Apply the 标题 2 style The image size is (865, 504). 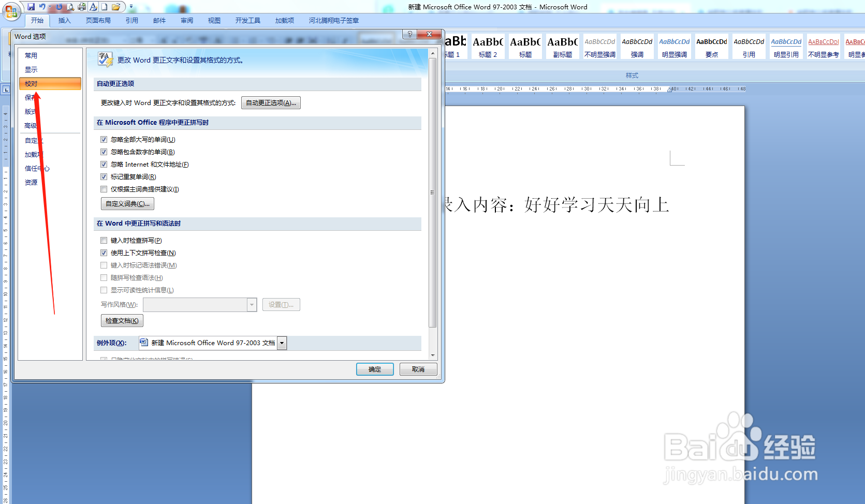[488, 47]
